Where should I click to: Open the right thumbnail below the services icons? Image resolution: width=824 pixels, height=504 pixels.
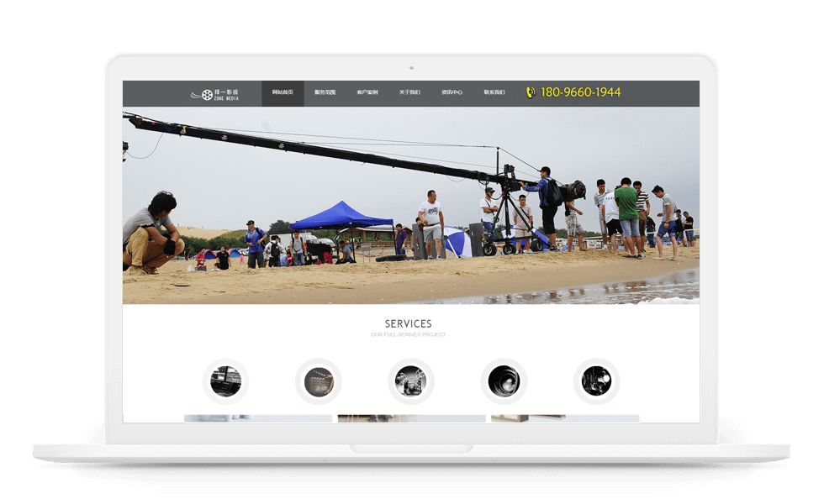[565, 417]
